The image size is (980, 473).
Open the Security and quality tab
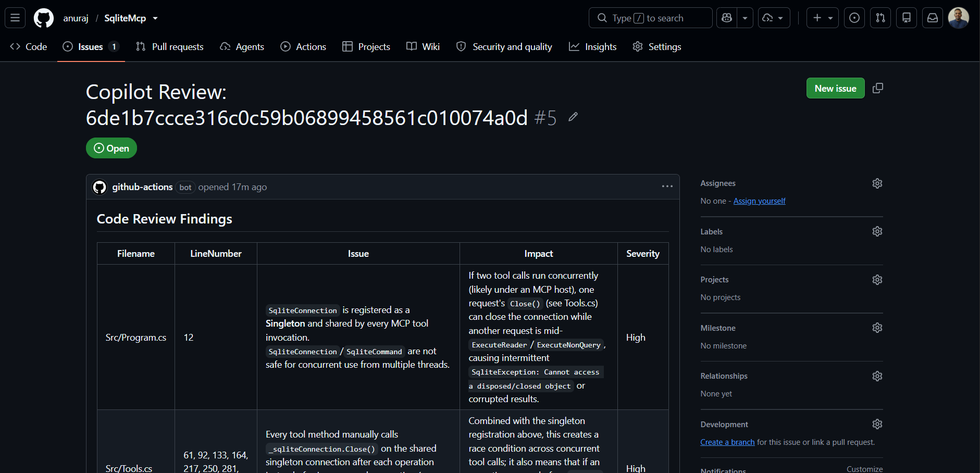click(504, 46)
